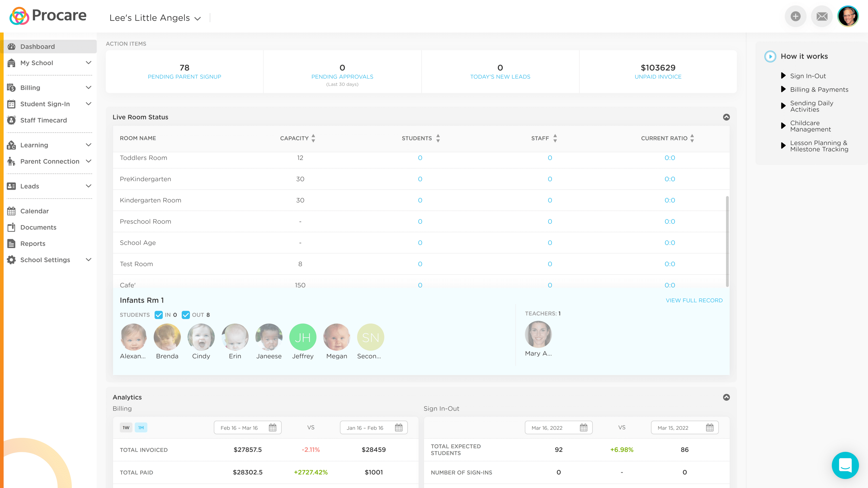Screen dimensions: 868x488
Task: Expand the Billing menu chevron
Action: pos(89,88)
